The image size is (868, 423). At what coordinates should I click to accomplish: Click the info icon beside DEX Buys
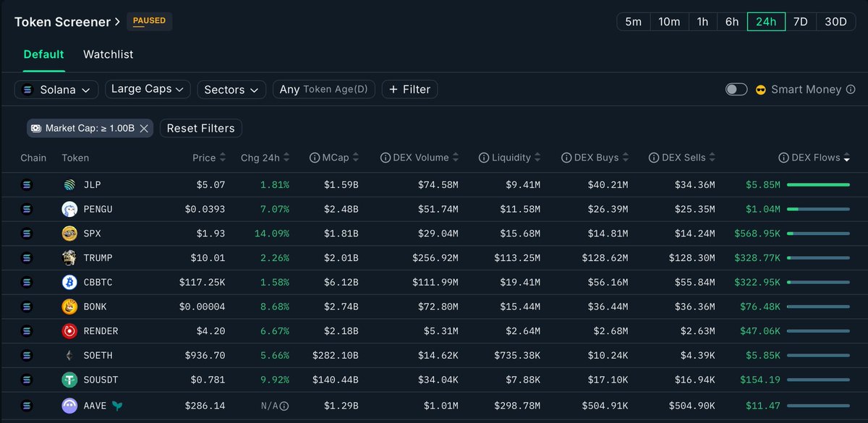(566, 158)
